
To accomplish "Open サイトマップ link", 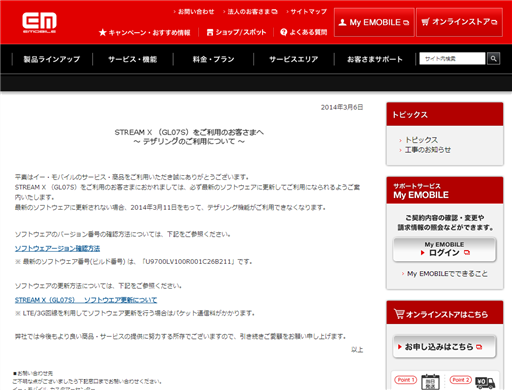I will coord(307,12).
